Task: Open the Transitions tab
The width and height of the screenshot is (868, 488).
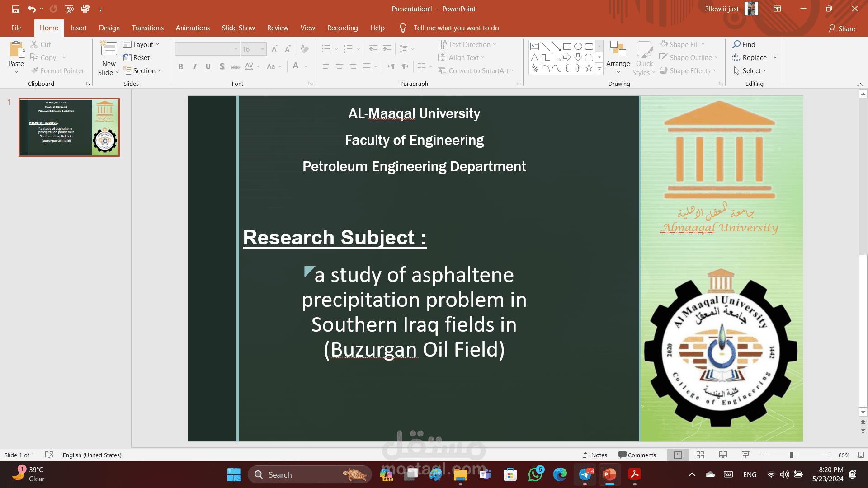Action: coord(148,28)
